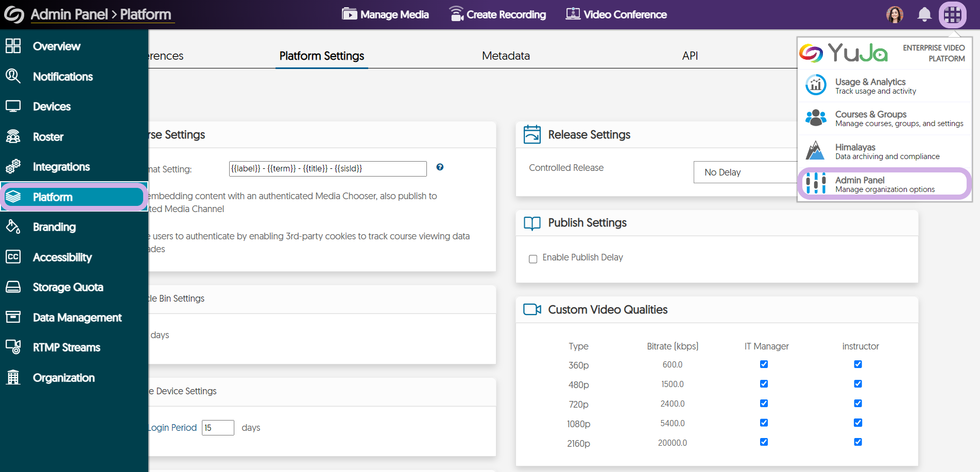The image size is (980, 472).
Task: Uncheck 2160p for instructor
Action: (858, 442)
